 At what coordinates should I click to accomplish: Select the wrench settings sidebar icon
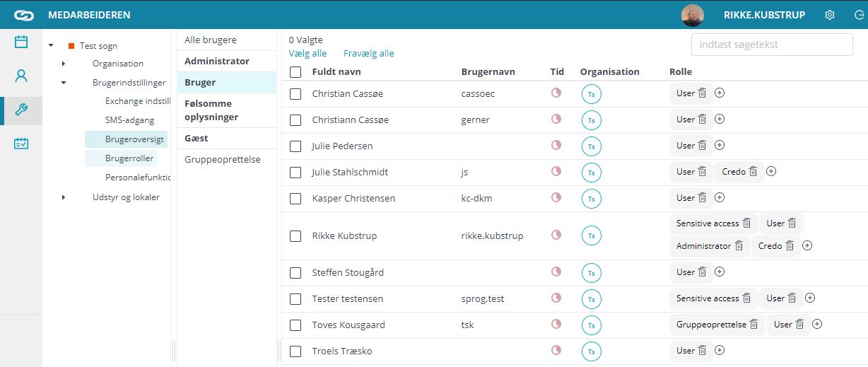coord(21,110)
